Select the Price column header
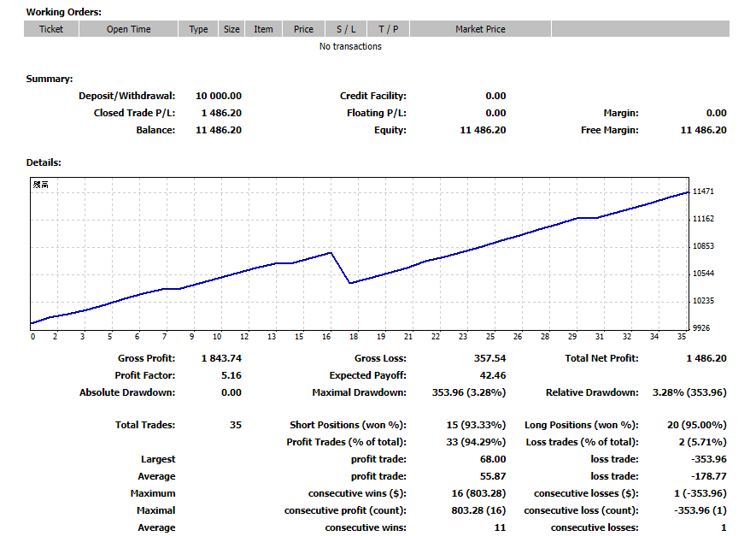The height and width of the screenshot is (536, 756). pyautogui.click(x=303, y=29)
